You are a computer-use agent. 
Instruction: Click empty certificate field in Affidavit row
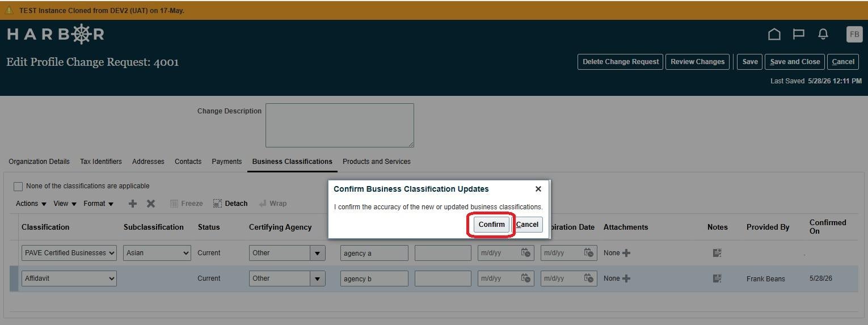[x=443, y=278]
